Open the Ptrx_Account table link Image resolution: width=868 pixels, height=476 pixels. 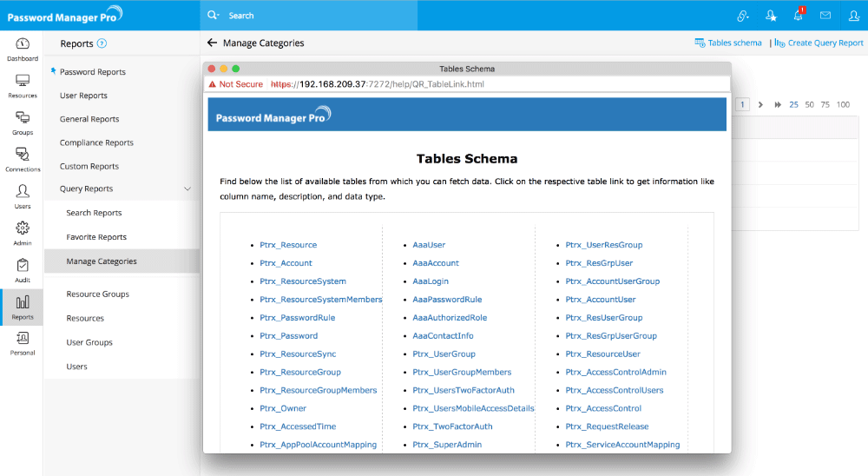point(286,263)
